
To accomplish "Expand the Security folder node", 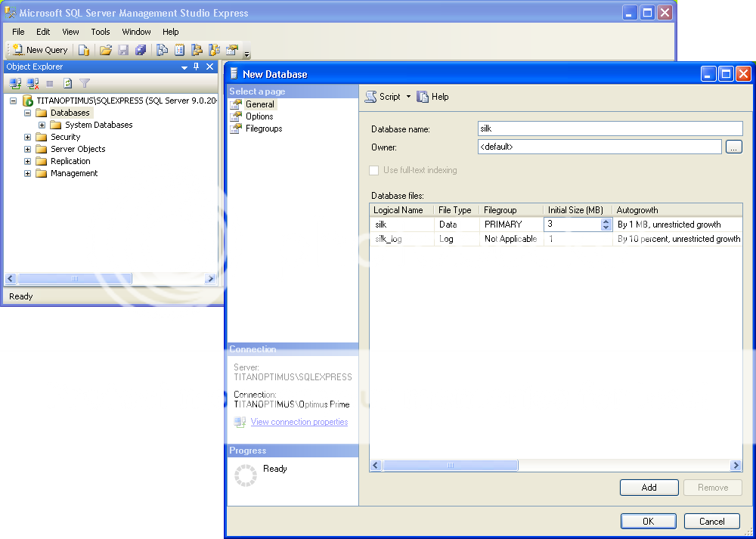I will click(x=27, y=137).
